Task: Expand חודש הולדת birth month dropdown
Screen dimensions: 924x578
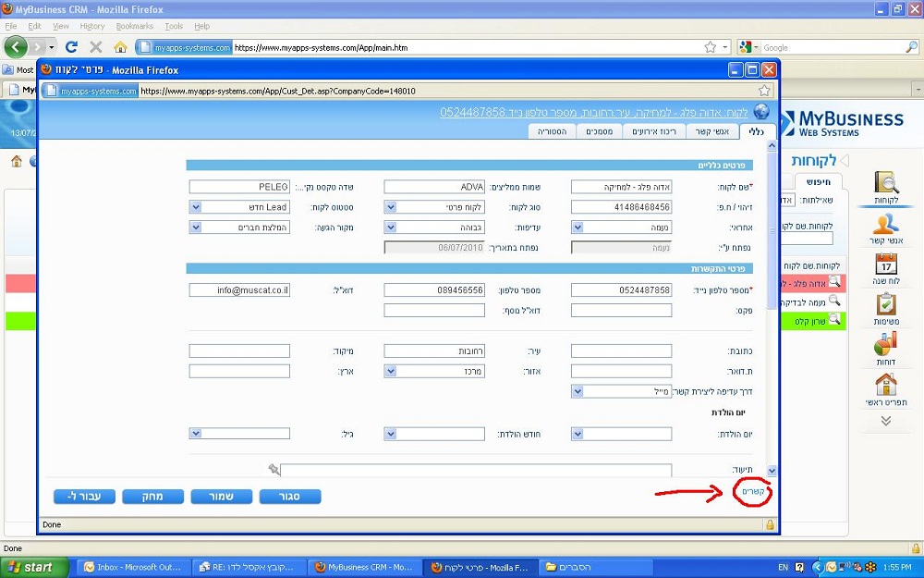Action: pyautogui.click(x=390, y=434)
